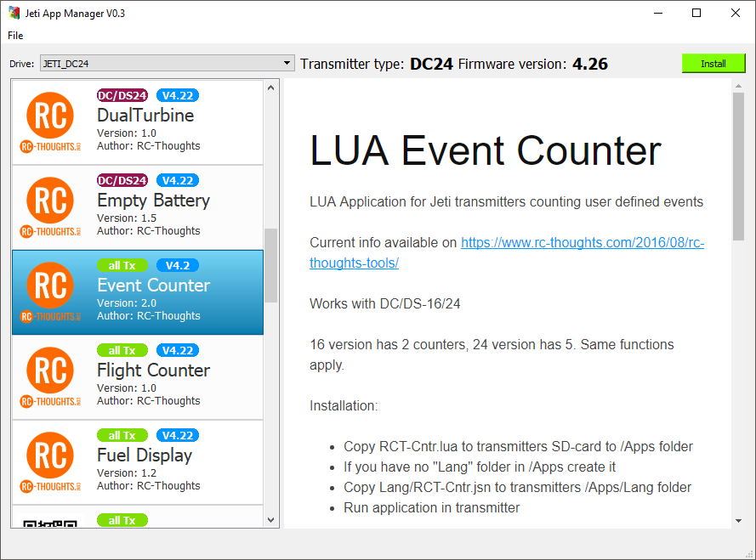This screenshot has width=756, height=560.
Task: Click 'Version: 1.0' under DualTurbine
Action: [127, 133]
